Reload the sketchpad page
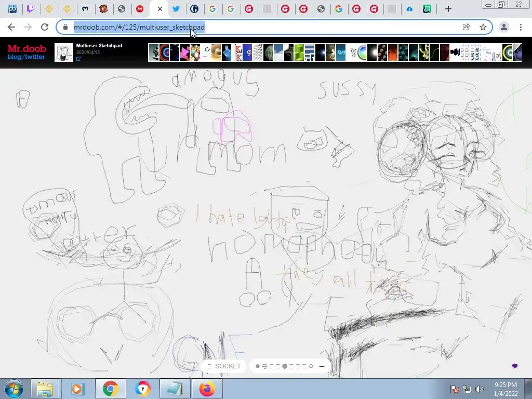The height and width of the screenshot is (399, 532). 45,27
